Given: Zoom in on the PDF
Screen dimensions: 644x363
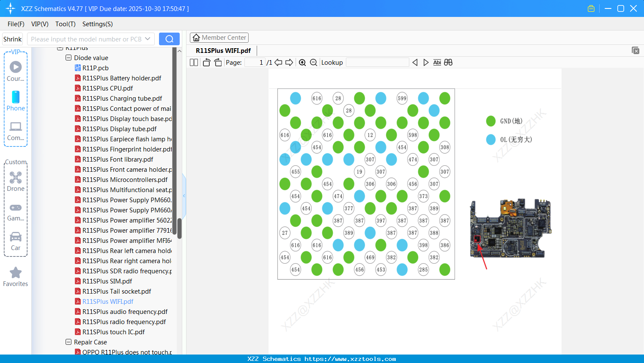Looking at the screenshot, I should (302, 63).
